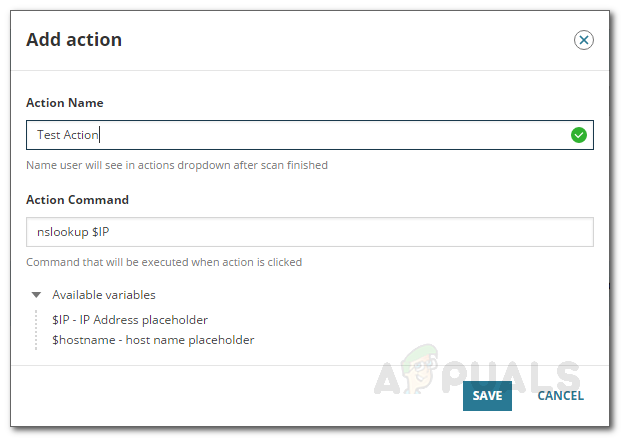Collapse the Available variables triangle
The height and width of the screenshot is (438, 621).
[x=37, y=295]
